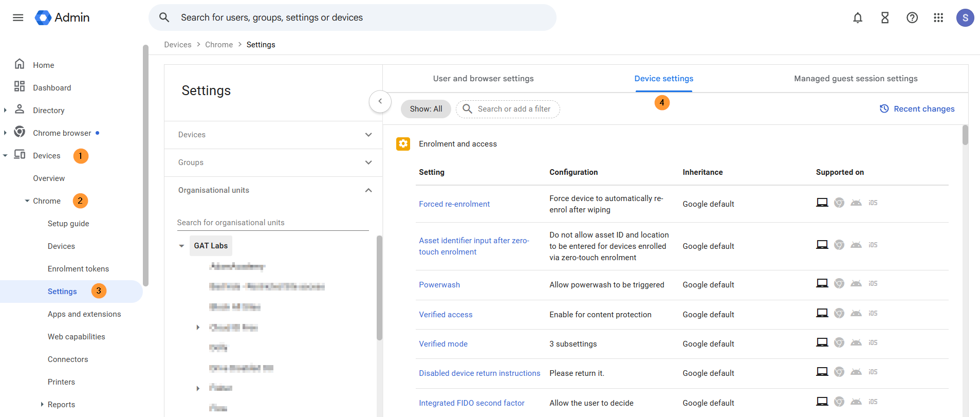Select the Device settings tab
The height and width of the screenshot is (417, 980).
(x=663, y=79)
